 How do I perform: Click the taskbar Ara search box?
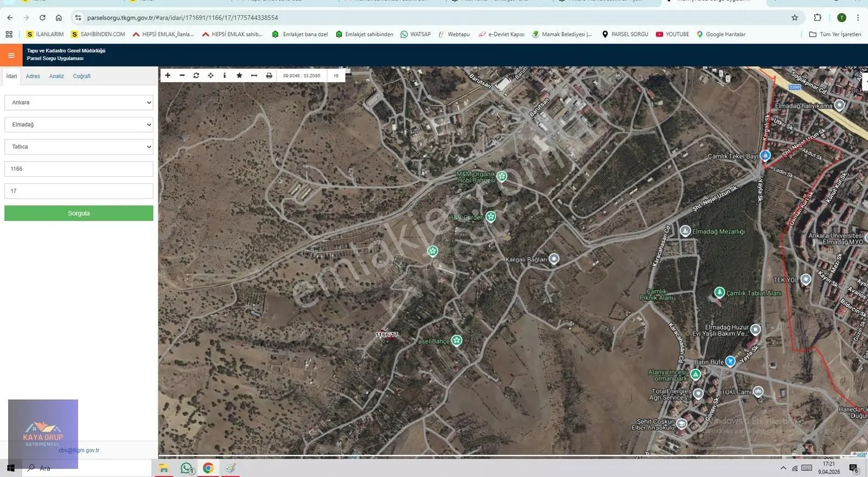pos(87,468)
